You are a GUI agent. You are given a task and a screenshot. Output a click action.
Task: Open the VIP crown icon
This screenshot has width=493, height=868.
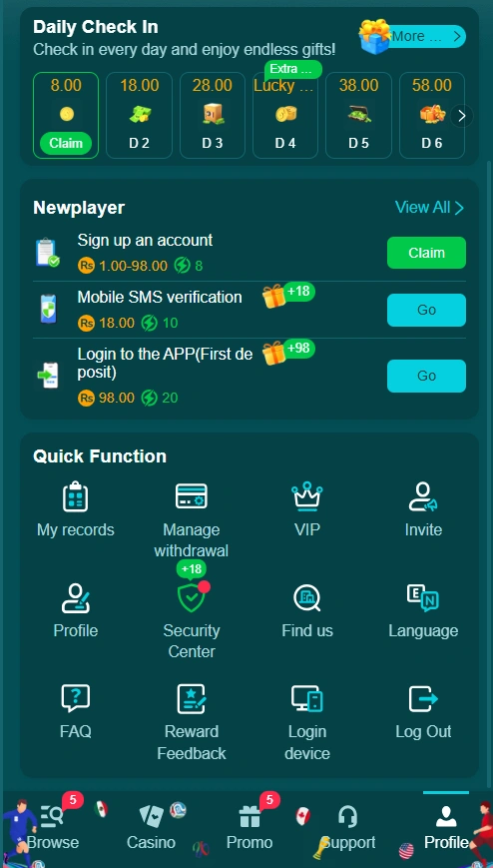[x=307, y=496]
